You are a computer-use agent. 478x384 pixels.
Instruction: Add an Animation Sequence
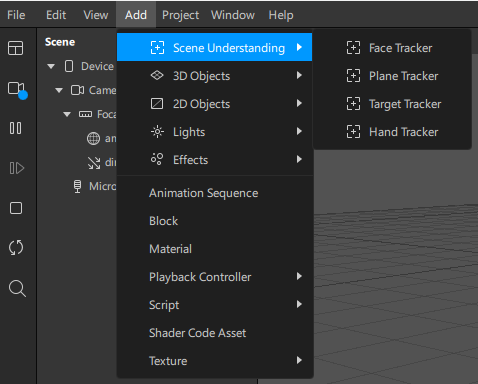click(x=214, y=193)
